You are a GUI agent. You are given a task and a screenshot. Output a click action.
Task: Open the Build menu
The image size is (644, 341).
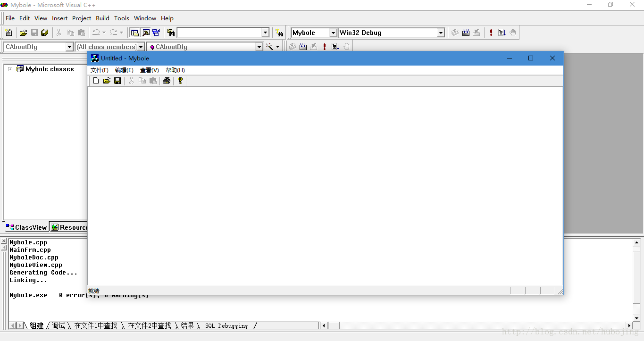click(102, 18)
